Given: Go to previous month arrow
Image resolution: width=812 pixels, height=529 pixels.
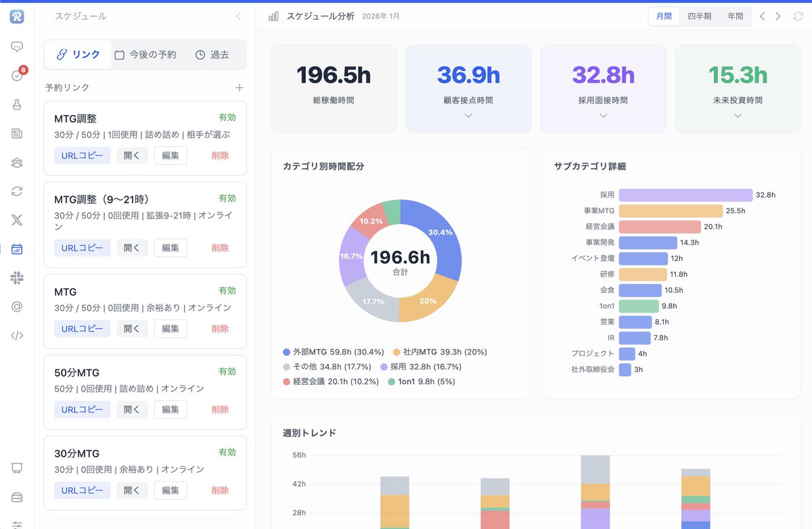Looking at the screenshot, I should (762, 16).
